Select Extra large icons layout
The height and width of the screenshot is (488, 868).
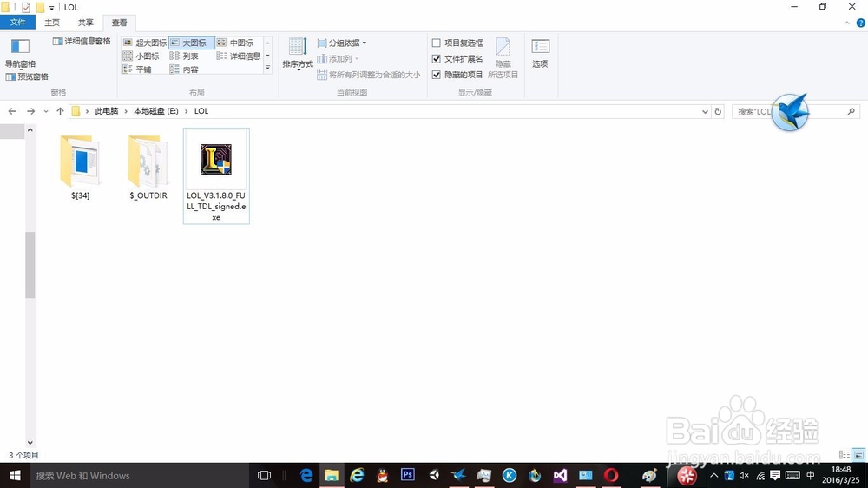pyautogui.click(x=144, y=43)
